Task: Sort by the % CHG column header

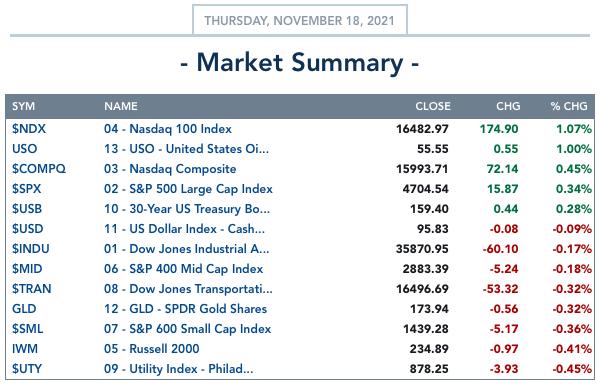Action: pyautogui.click(x=569, y=106)
